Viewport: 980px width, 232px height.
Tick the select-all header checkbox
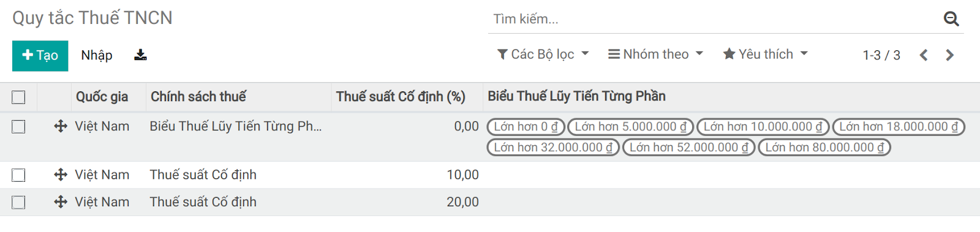[x=18, y=97]
